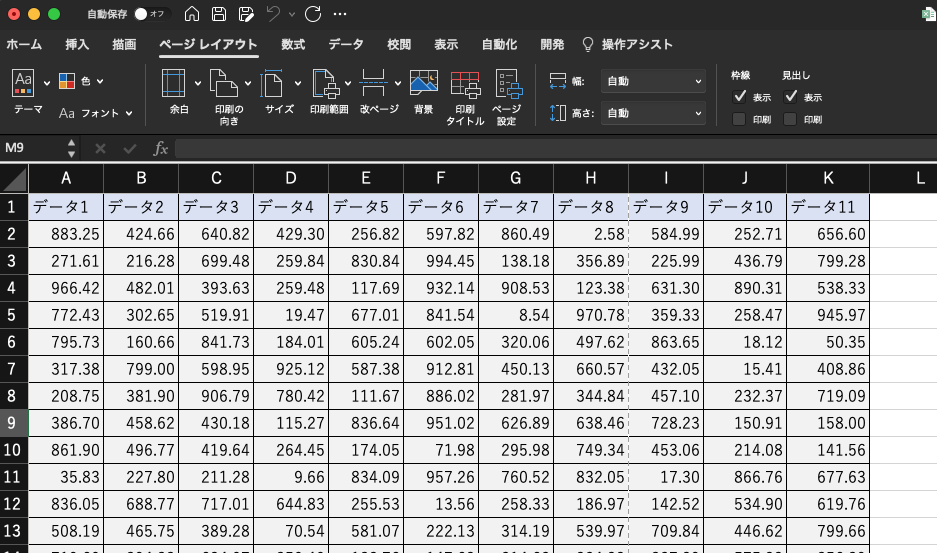This screenshot has width=937, height=553.
Task: Click the 改ページ page break icon
Action: click(375, 84)
